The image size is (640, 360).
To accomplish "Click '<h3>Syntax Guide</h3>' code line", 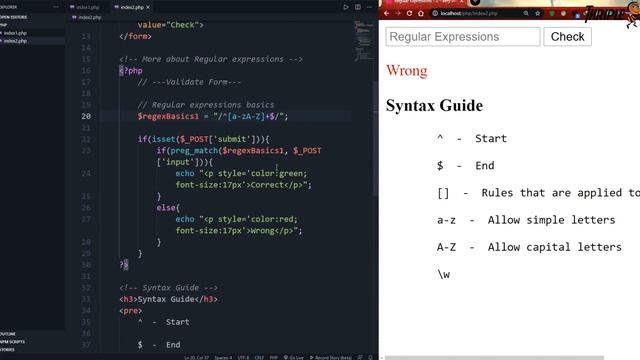I will tap(169, 299).
